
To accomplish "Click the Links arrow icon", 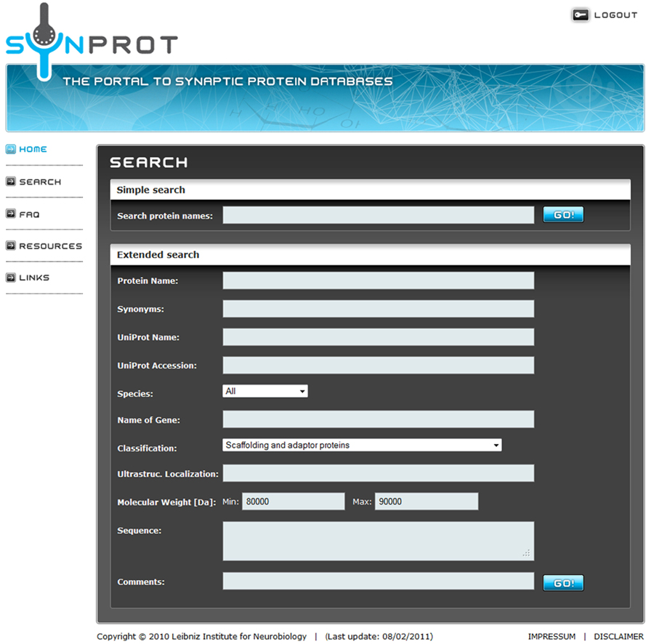I will [11, 278].
